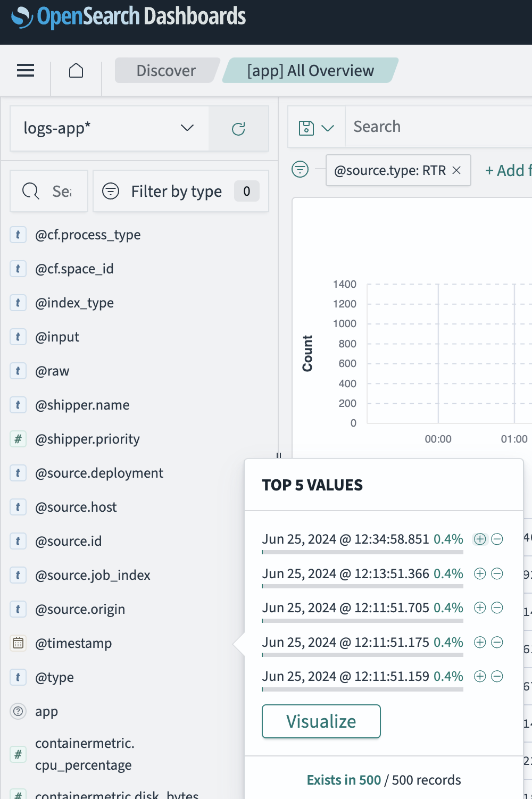Open the hamburger navigation menu

tap(26, 70)
